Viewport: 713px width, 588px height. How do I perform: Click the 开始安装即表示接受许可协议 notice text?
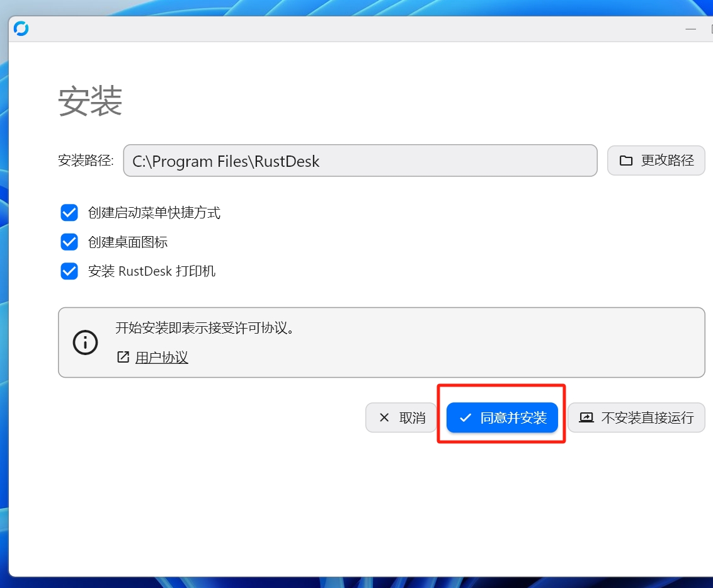click(x=205, y=327)
